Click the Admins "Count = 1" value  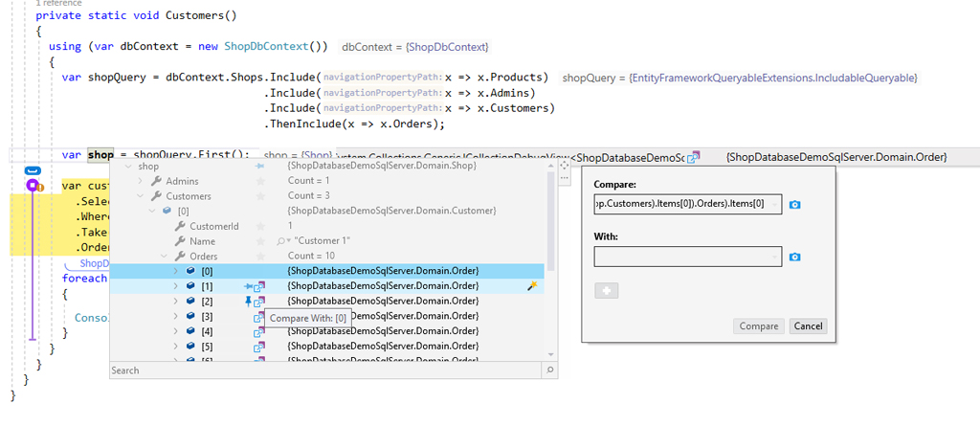(309, 182)
